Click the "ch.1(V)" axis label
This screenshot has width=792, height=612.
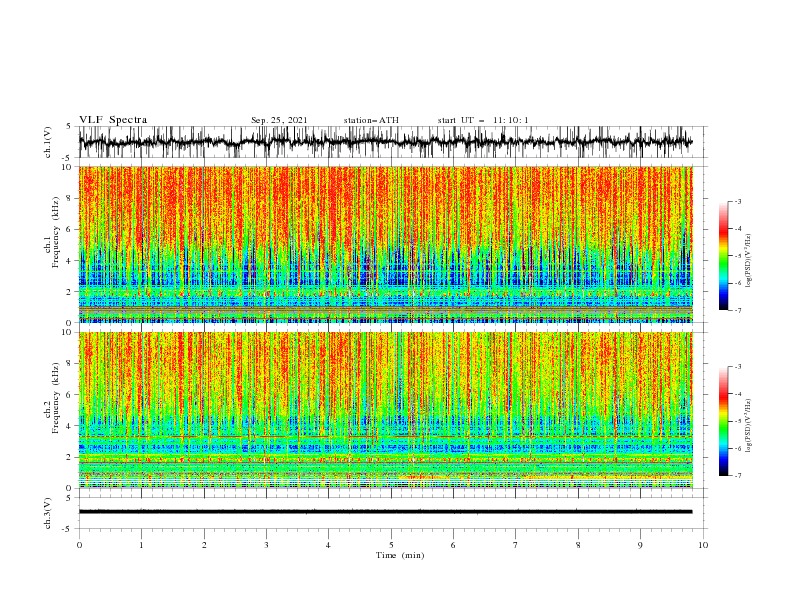pos(48,142)
